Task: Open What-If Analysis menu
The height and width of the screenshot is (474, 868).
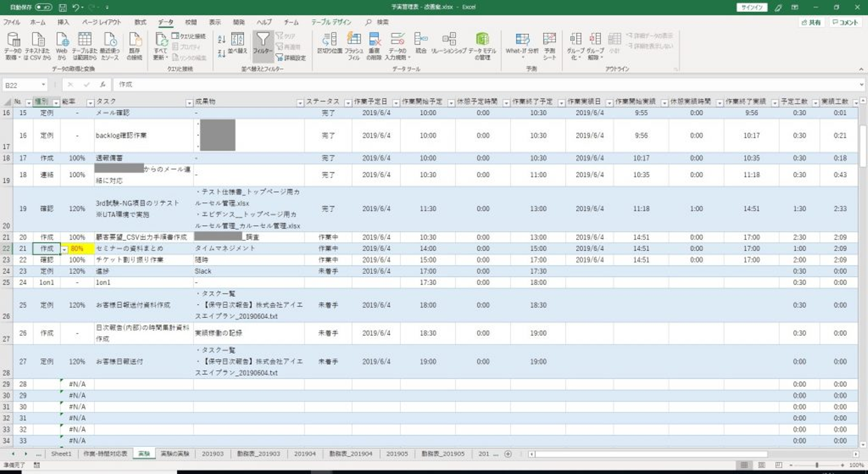Action: pyautogui.click(x=522, y=46)
